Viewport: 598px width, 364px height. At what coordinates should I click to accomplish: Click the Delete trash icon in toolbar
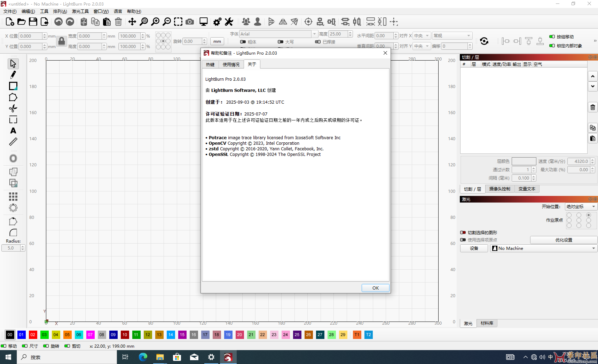pyautogui.click(x=118, y=22)
